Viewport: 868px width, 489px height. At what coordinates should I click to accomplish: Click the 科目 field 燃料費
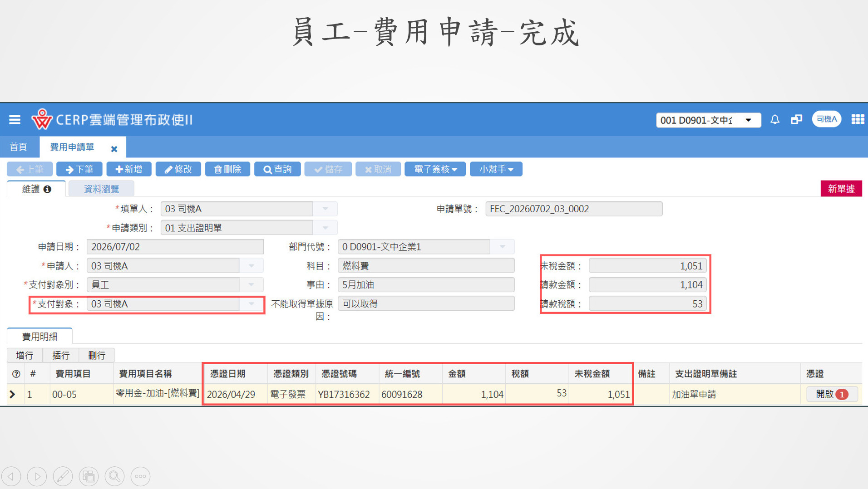pyautogui.click(x=426, y=266)
